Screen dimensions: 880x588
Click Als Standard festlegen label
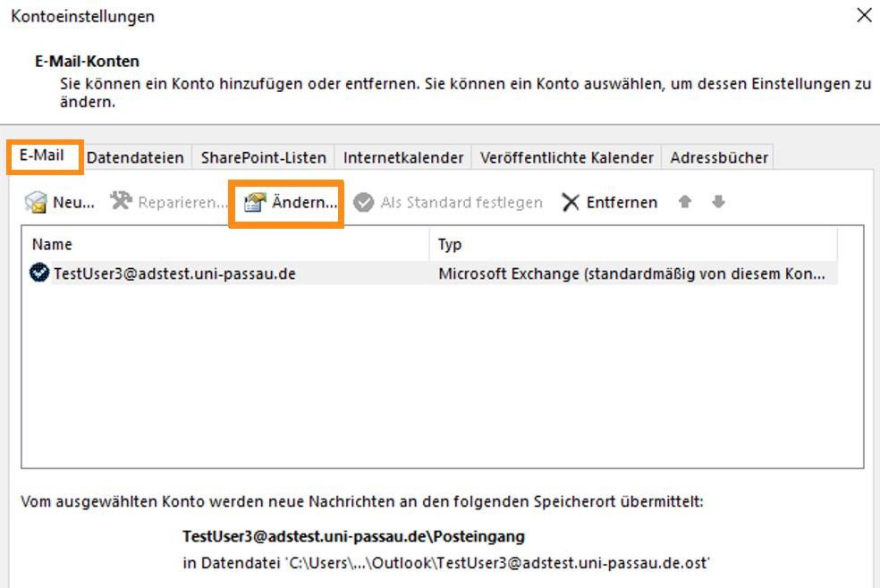[461, 202]
